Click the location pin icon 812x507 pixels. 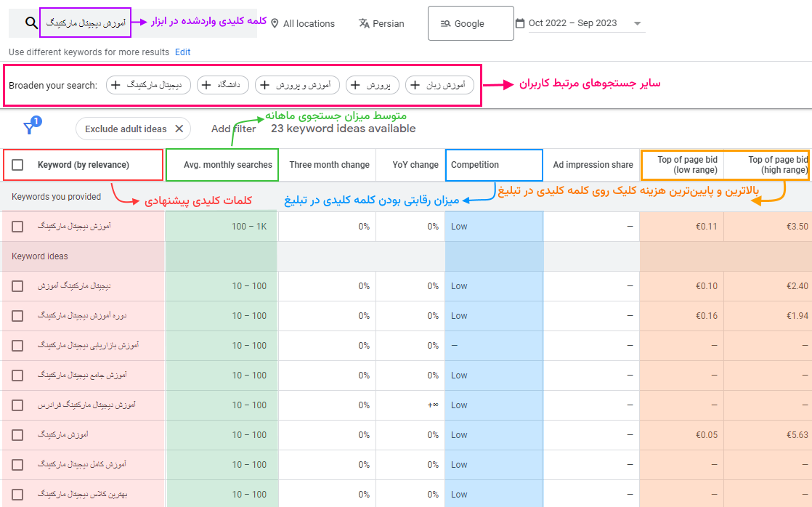(x=275, y=23)
